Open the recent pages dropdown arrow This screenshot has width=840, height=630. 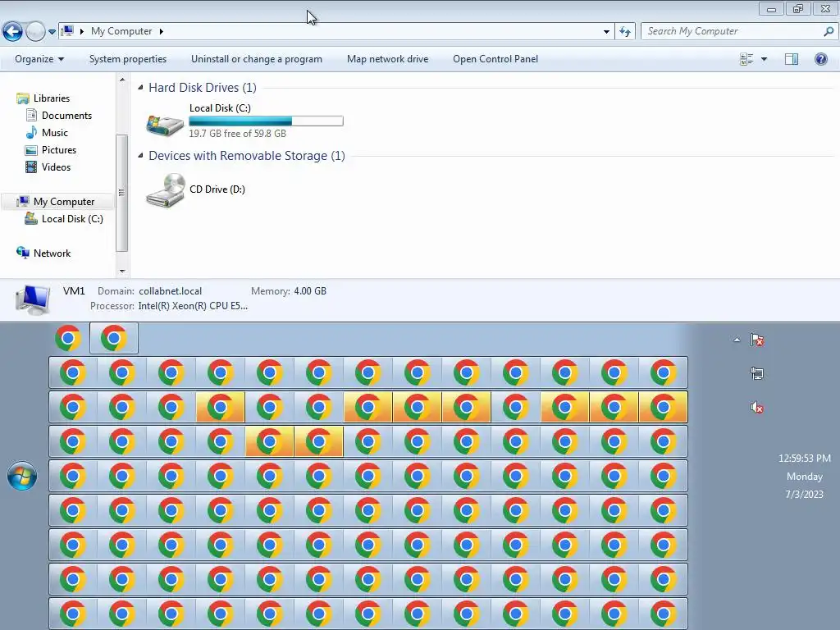click(x=52, y=32)
